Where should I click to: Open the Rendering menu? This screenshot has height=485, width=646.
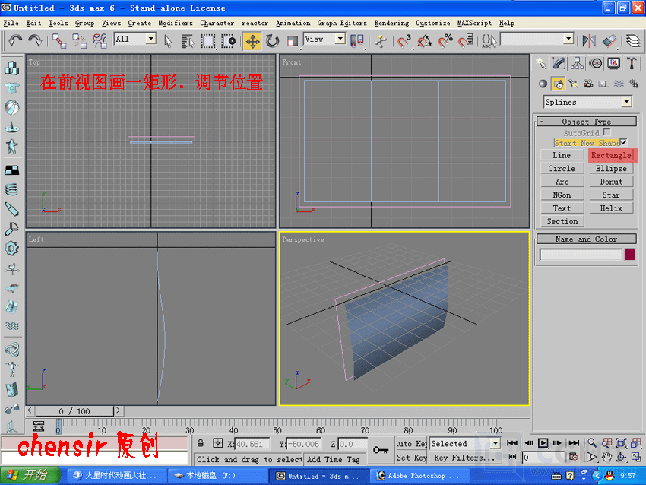[391, 23]
